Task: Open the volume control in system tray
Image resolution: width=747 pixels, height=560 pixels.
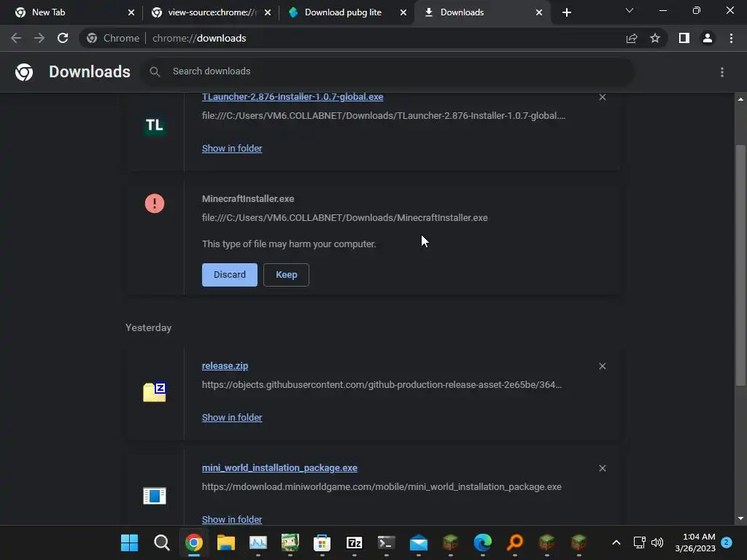Action: click(657, 542)
